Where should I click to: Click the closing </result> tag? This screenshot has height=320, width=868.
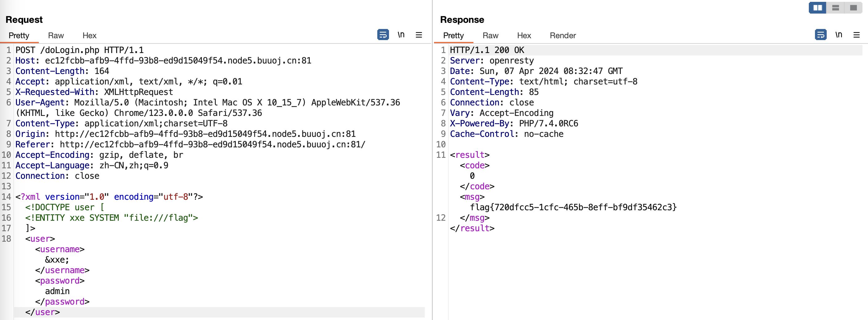point(473,228)
